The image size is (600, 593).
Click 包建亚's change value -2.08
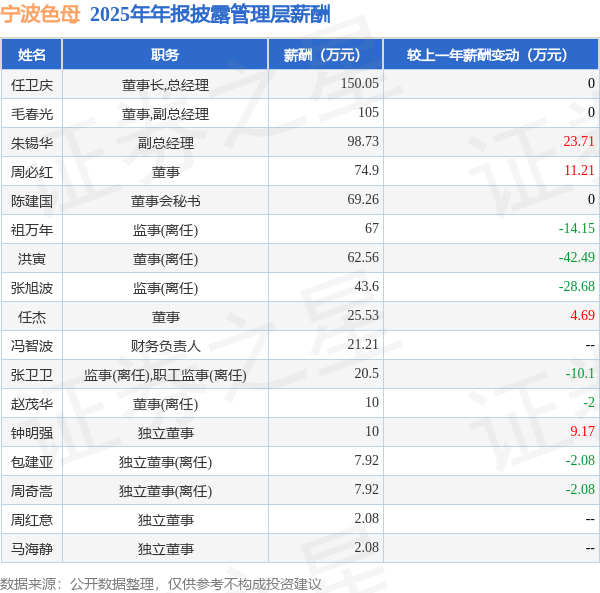point(580,461)
